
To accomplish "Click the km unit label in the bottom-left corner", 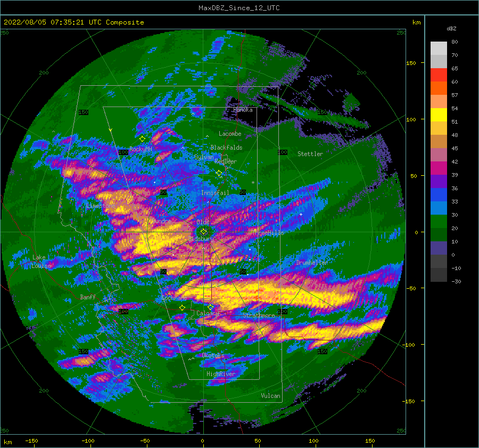I will (x=7, y=442).
